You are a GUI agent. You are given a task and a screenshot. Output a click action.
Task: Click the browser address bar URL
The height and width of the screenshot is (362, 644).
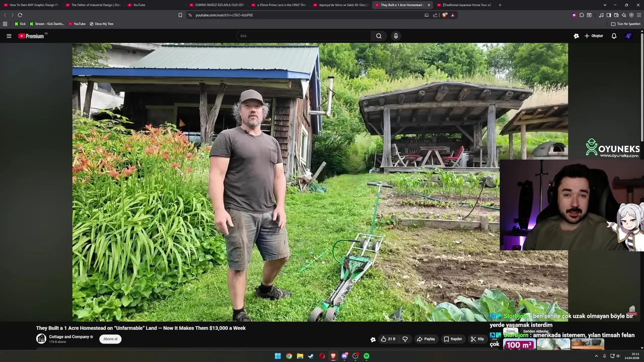(x=224, y=15)
